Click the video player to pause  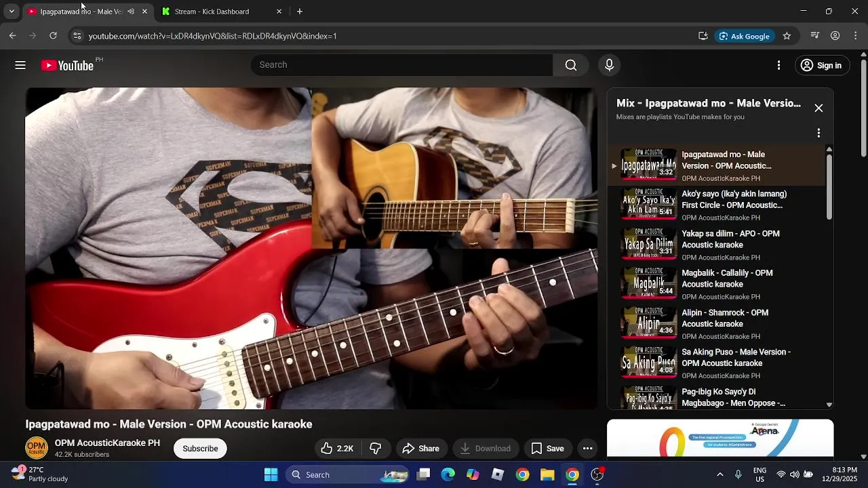[x=311, y=248]
